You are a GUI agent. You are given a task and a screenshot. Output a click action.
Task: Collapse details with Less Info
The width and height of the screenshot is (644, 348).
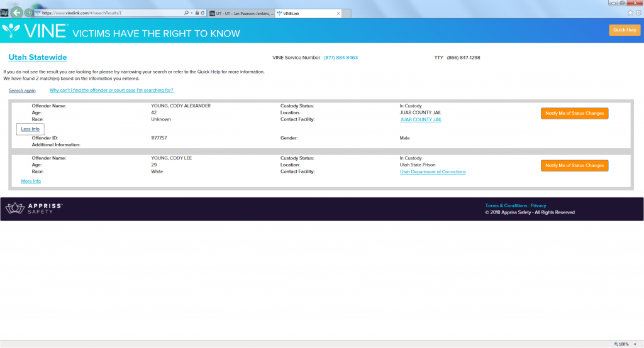point(30,129)
